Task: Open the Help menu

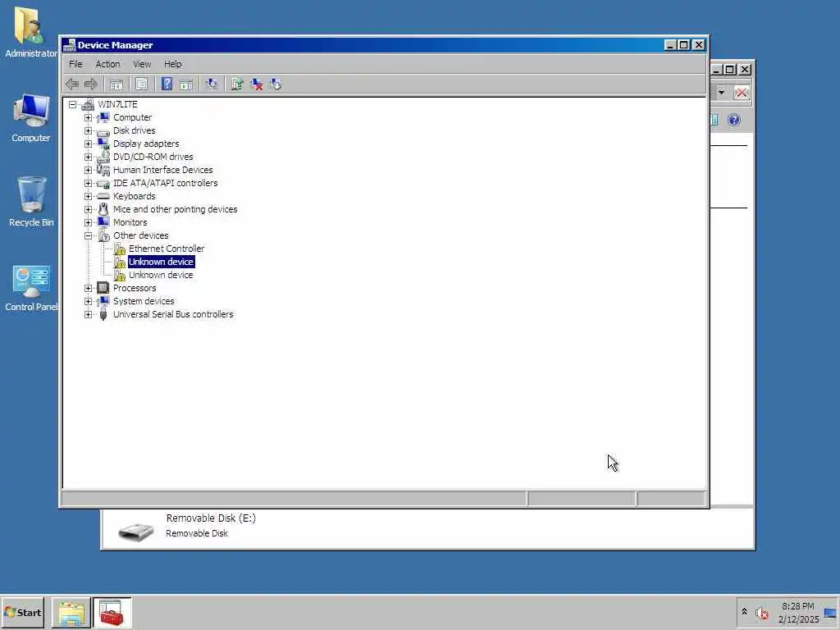Action: (x=172, y=64)
